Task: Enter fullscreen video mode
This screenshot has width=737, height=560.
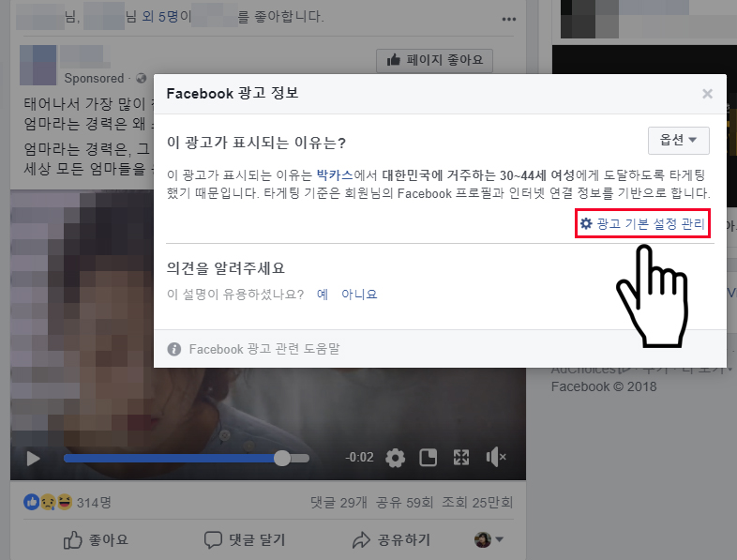Action: [460, 458]
